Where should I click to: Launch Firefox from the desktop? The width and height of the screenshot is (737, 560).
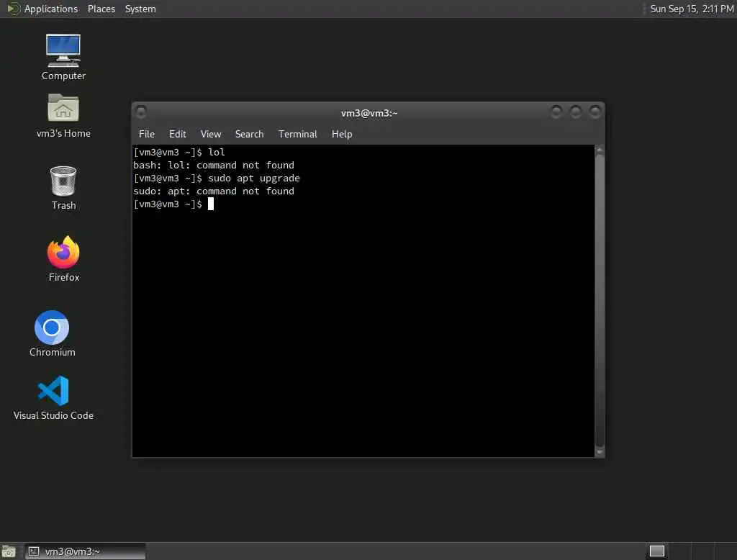(63, 258)
